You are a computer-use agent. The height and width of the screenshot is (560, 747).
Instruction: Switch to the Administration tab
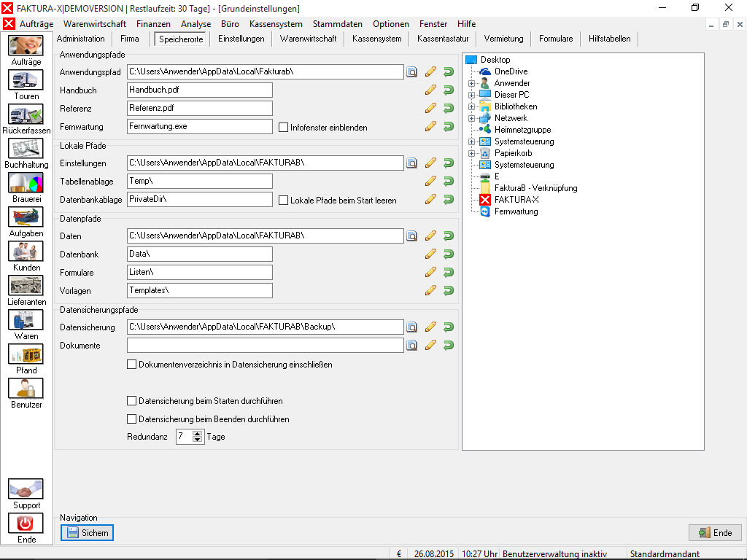point(80,39)
